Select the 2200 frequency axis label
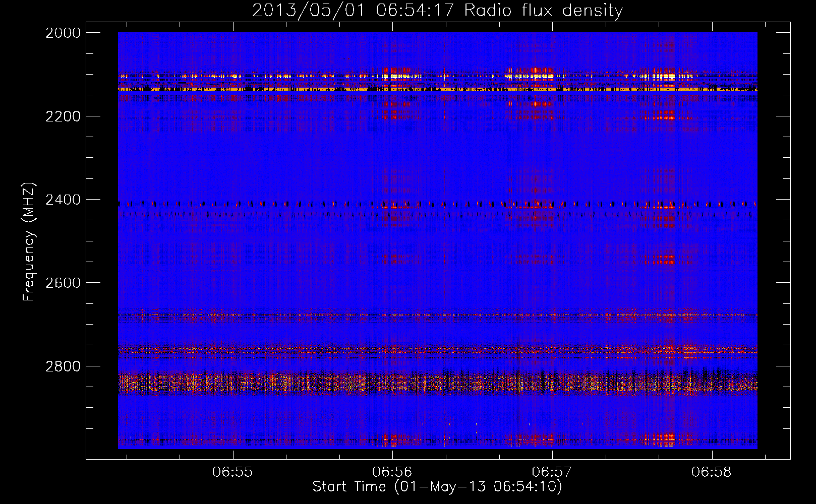 click(63, 116)
